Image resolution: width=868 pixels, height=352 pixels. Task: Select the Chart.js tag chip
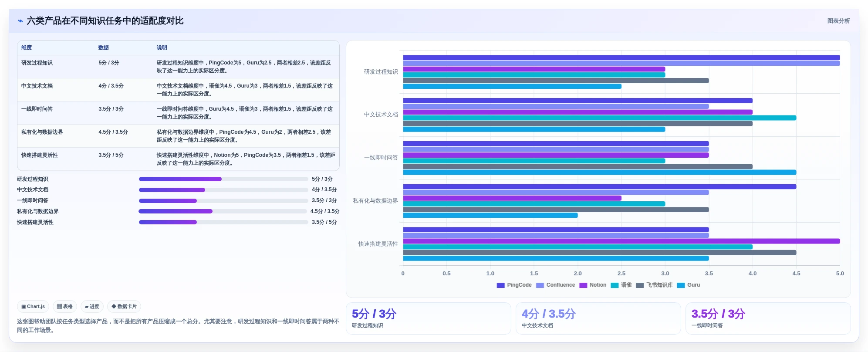click(x=33, y=307)
